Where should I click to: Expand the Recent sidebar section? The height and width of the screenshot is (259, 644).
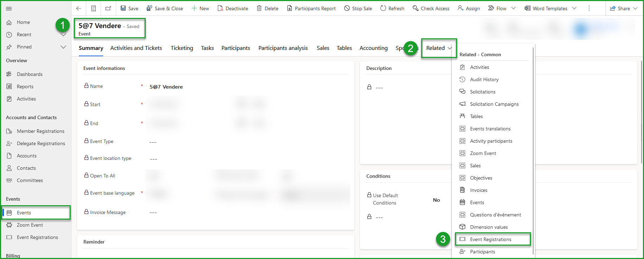tap(63, 34)
